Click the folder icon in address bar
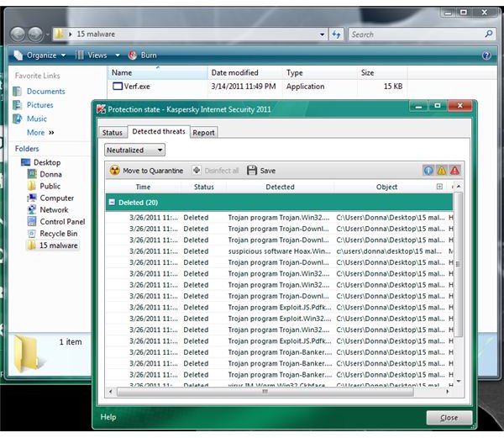 click(x=59, y=34)
